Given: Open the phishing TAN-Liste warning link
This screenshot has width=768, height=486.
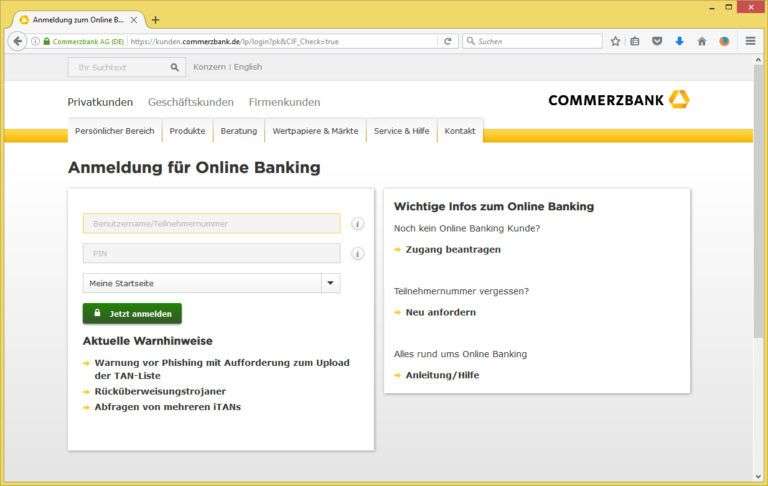Looking at the screenshot, I should (x=222, y=369).
